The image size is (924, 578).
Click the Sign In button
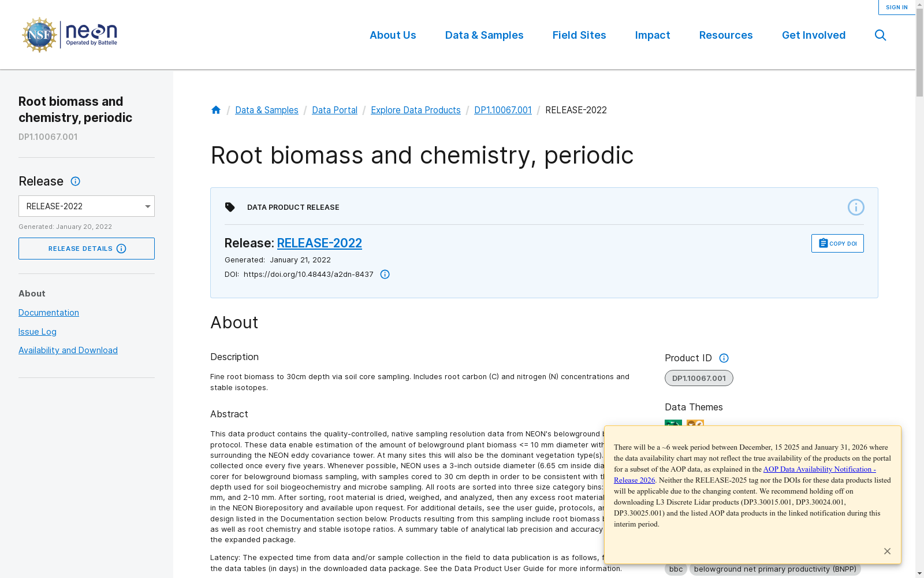[x=897, y=8]
